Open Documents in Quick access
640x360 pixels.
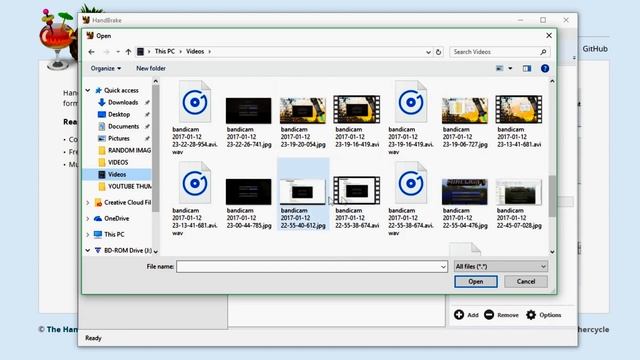click(x=123, y=126)
